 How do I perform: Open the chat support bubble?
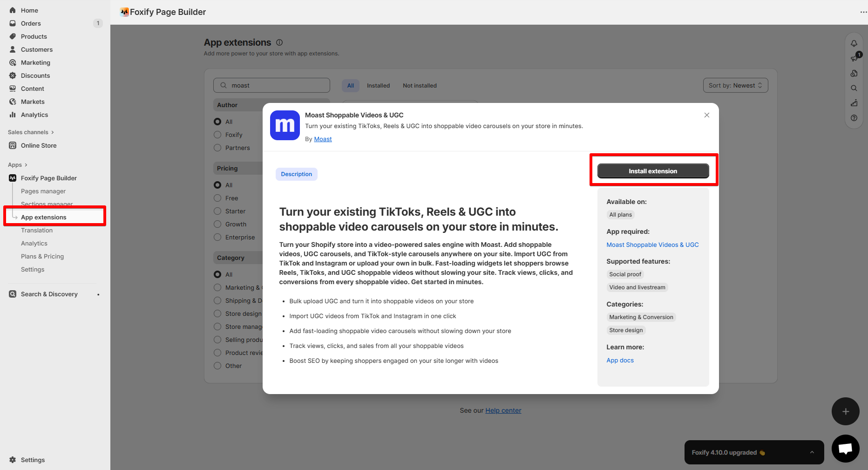tap(845, 449)
